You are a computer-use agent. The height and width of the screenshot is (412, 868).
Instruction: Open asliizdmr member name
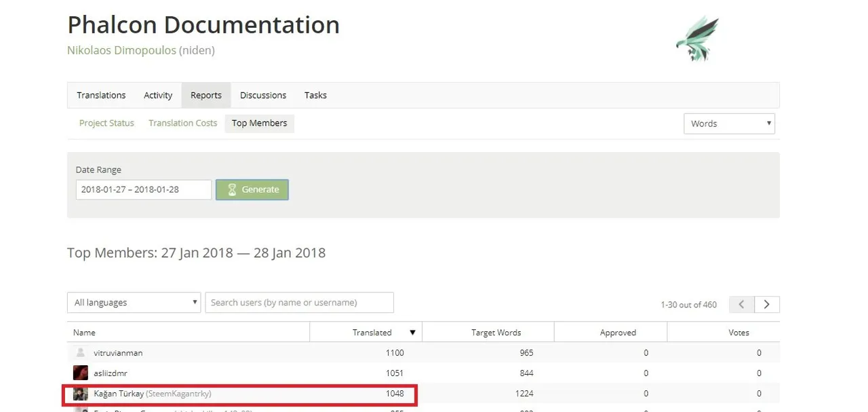[x=111, y=373]
